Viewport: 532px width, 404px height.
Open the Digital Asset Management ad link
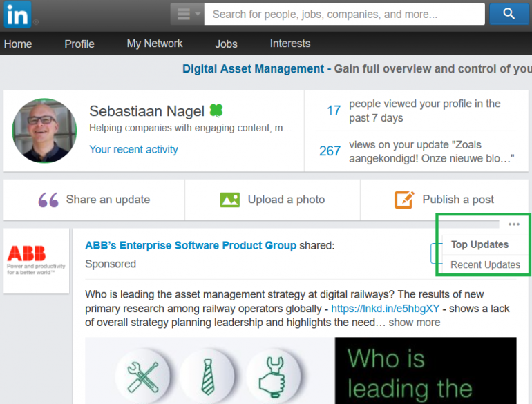coord(253,69)
